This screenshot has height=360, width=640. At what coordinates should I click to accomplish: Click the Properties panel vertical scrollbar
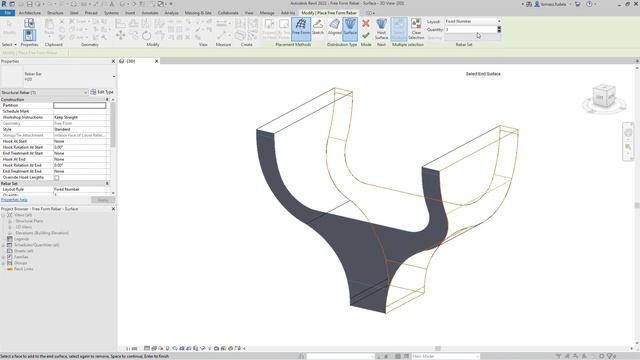click(113, 124)
